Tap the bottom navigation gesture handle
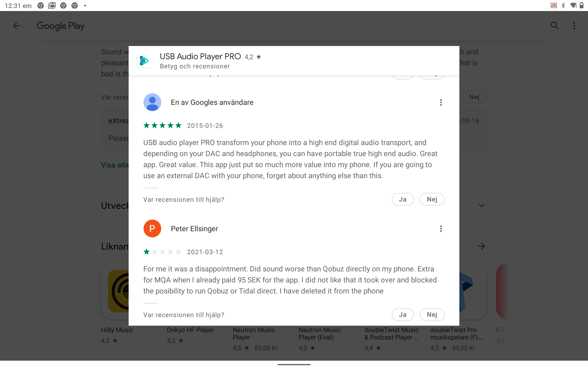This screenshot has height=368, width=588. [x=294, y=365]
